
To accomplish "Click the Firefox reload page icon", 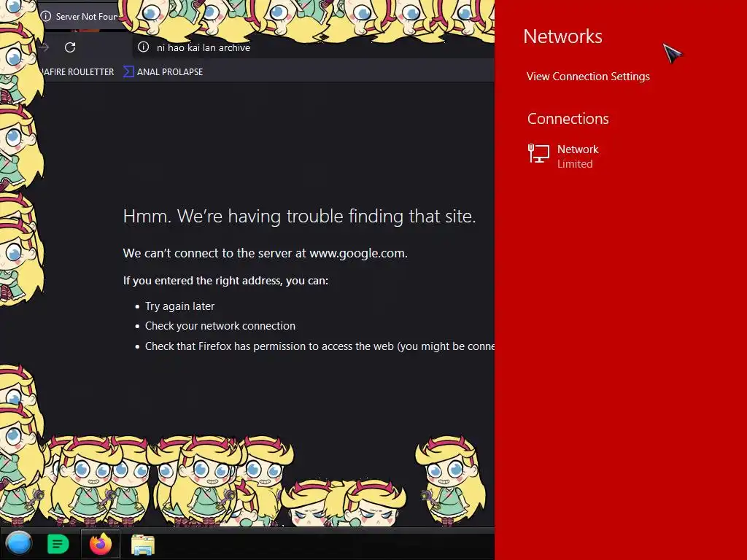I will [x=70, y=47].
